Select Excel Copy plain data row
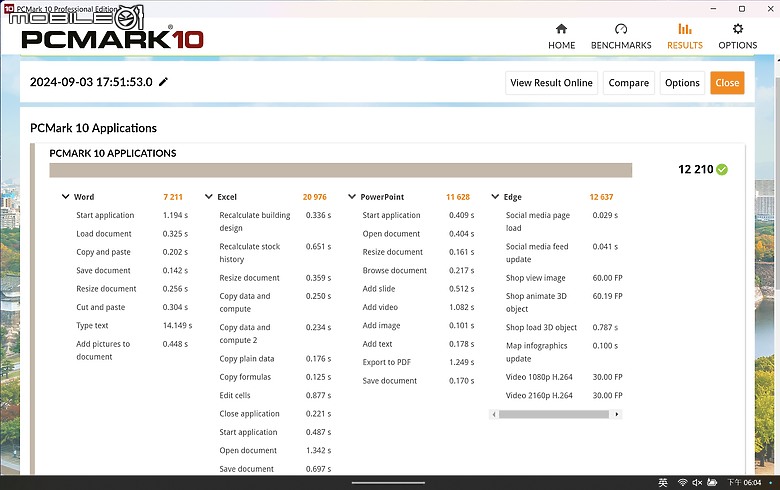Screen dimensions: 780x490 click(x=275, y=359)
